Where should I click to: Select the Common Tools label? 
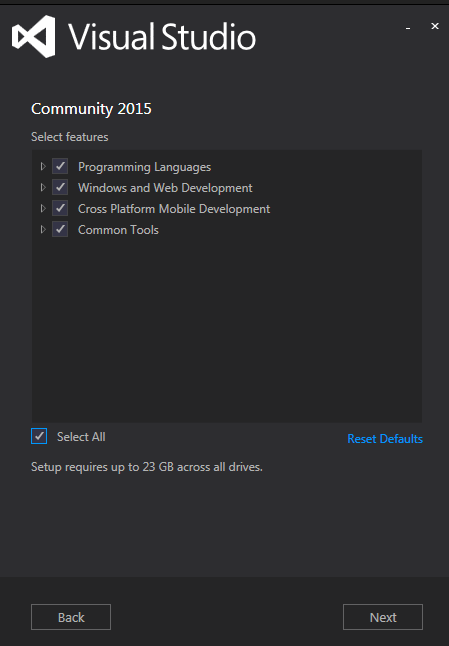click(x=118, y=230)
